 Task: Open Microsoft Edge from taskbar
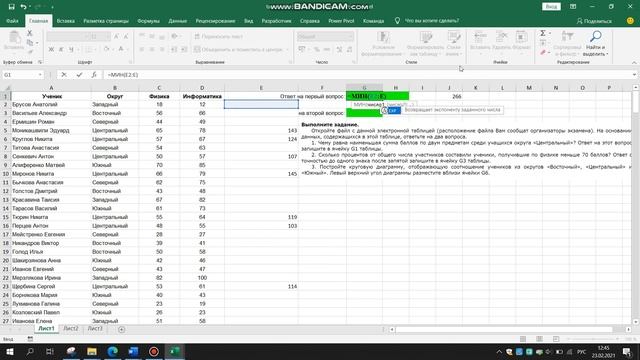pyautogui.click(x=113, y=351)
